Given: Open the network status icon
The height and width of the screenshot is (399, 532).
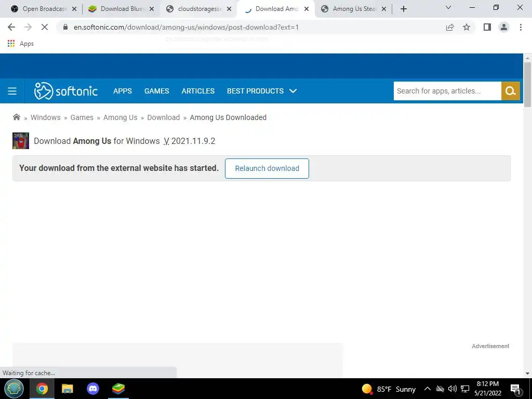Looking at the screenshot, I should (465, 389).
